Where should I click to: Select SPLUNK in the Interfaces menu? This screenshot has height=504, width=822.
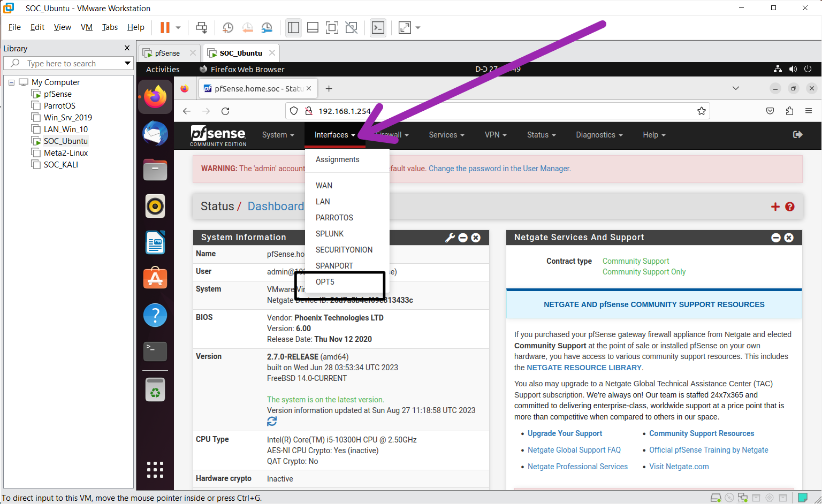pos(330,234)
